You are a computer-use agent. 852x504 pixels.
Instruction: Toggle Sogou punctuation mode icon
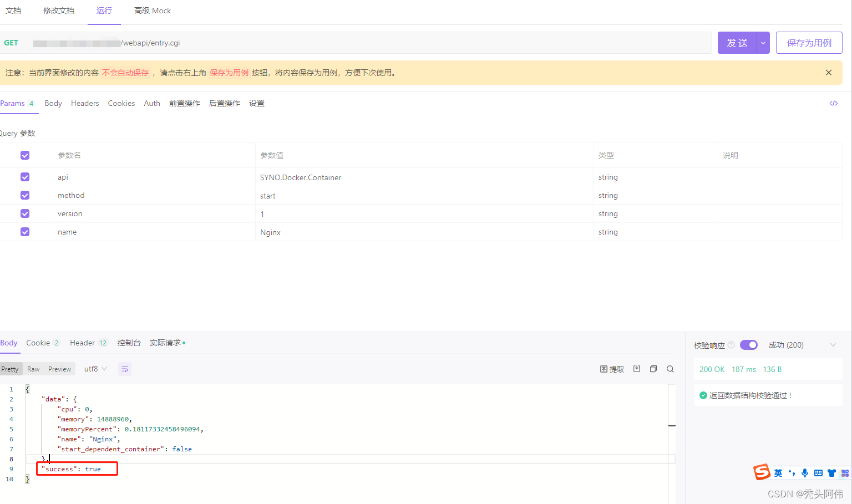click(792, 473)
